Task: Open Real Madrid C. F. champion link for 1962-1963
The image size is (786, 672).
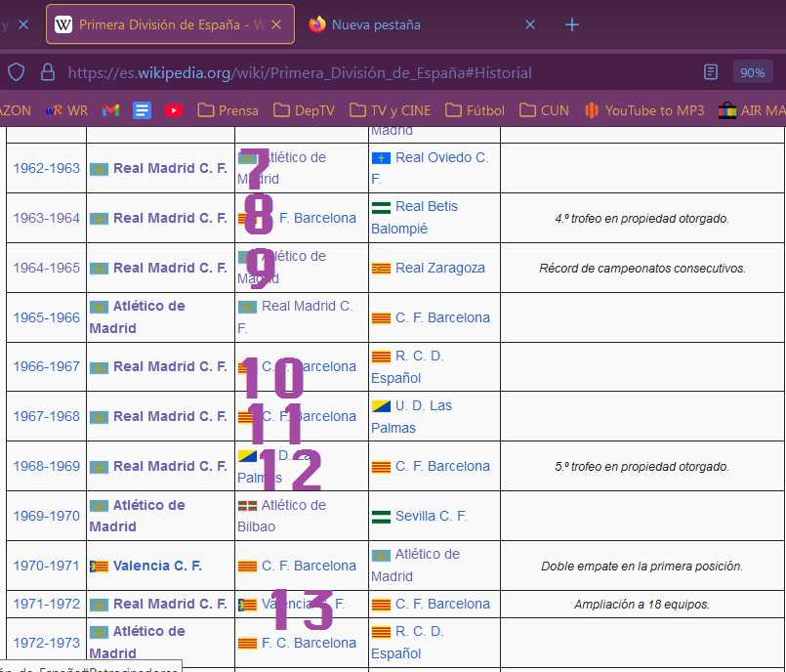Action: pos(170,168)
